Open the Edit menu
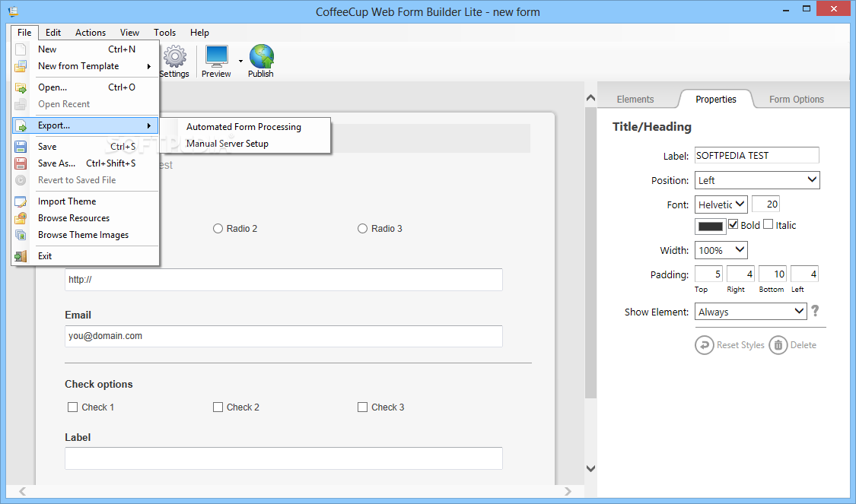856x504 pixels. 53,33
